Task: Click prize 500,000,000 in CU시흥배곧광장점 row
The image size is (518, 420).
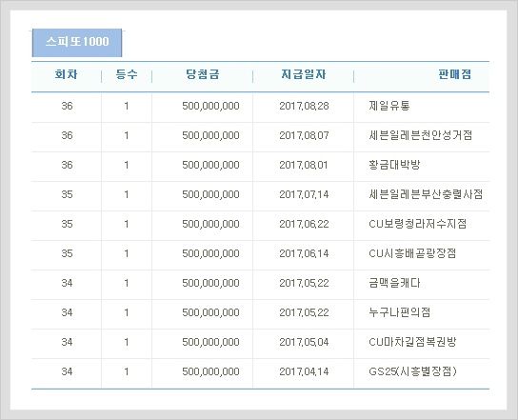Action: (x=210, y=253)
